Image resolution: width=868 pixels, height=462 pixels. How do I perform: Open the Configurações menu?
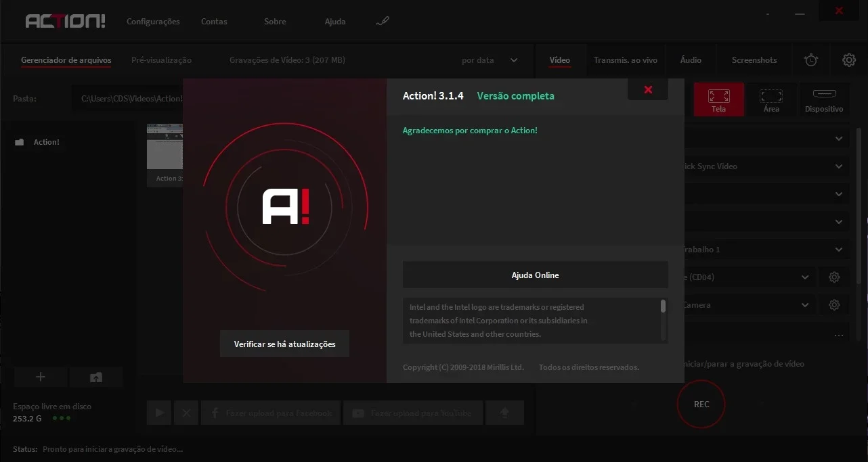pyautogui.click(x=153, y=22)
